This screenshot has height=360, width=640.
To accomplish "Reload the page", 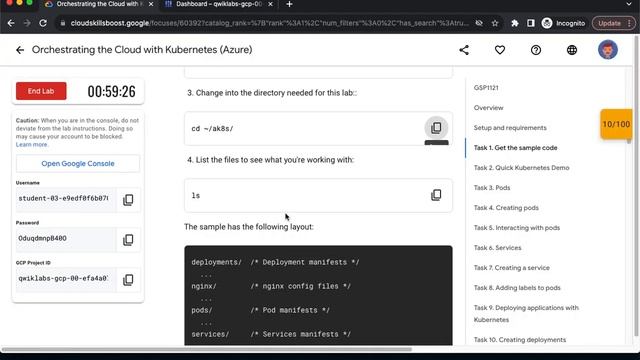I will click(43, 23).
